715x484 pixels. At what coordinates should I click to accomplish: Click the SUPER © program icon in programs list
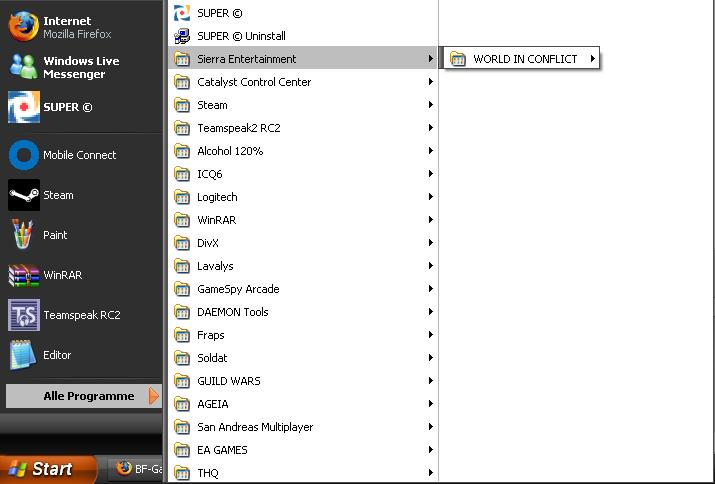point(182,13)
